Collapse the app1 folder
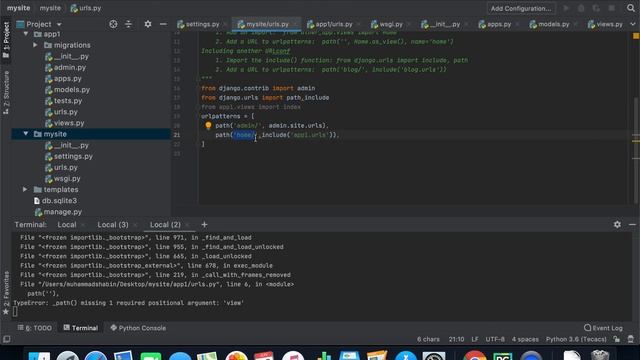Viewport: 640px width, 360px height. 26,34
